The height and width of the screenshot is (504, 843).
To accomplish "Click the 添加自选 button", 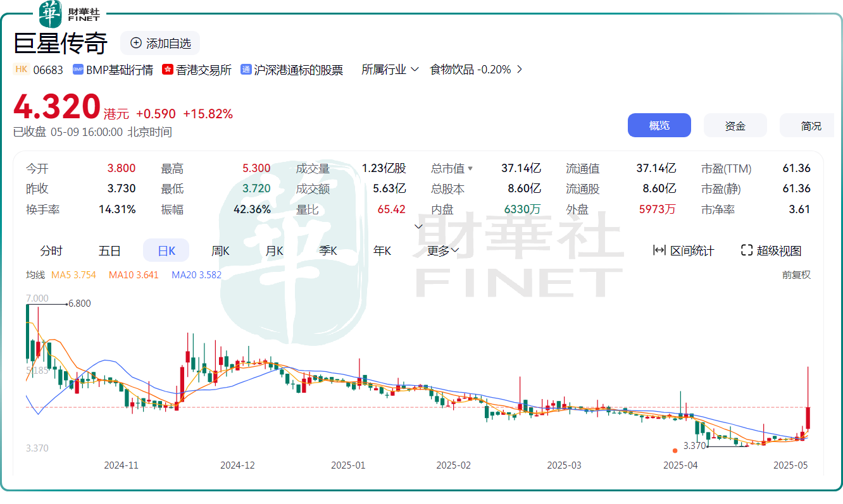I will pyautogui.click(x=160, y=43).
